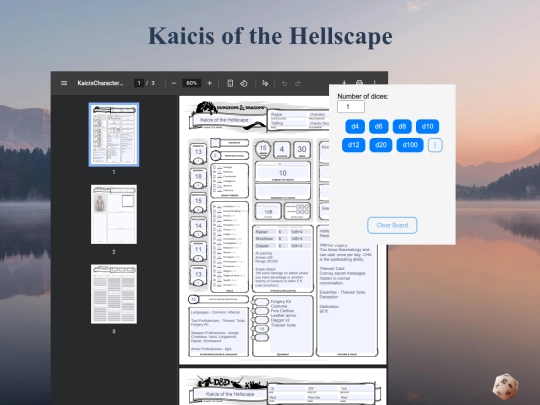Click the Number of dices input field
Viewport: 540px width, 405px height.
351,107
